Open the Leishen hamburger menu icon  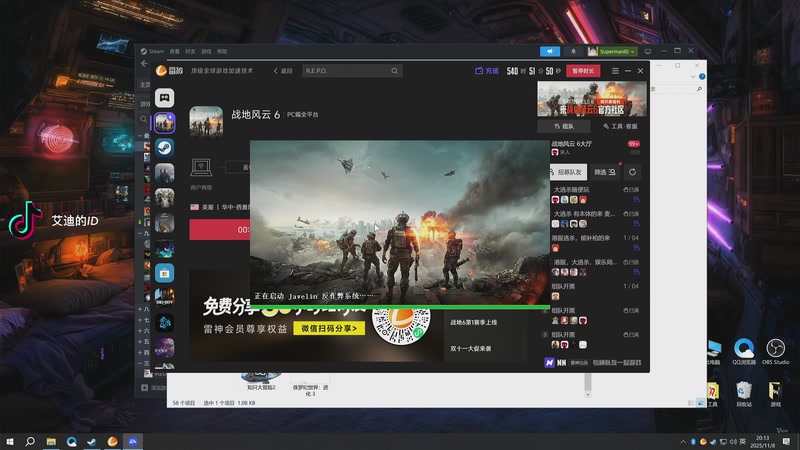tap(615, 71)
